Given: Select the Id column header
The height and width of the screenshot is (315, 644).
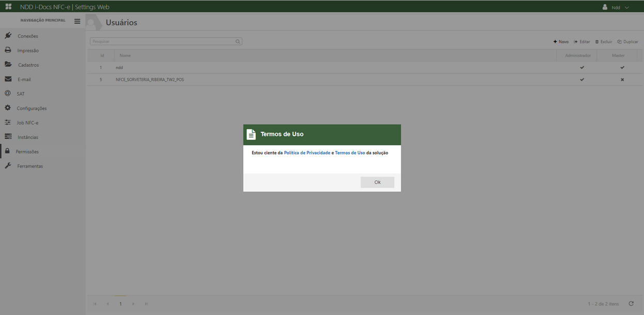Looking at the screenshot, I should 101,55.
